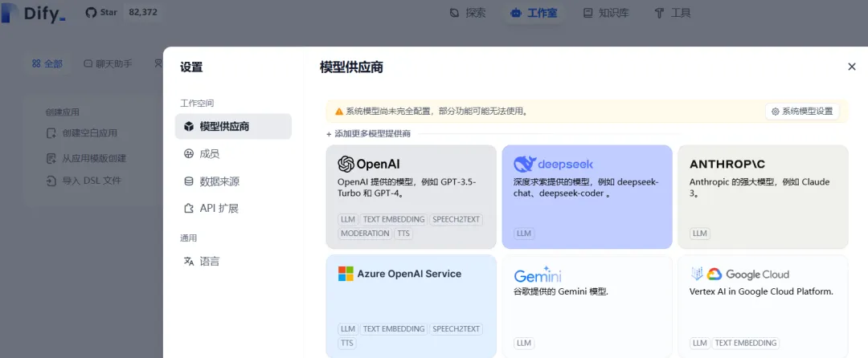Click the database icon beside 数据来源

[189, 181]
